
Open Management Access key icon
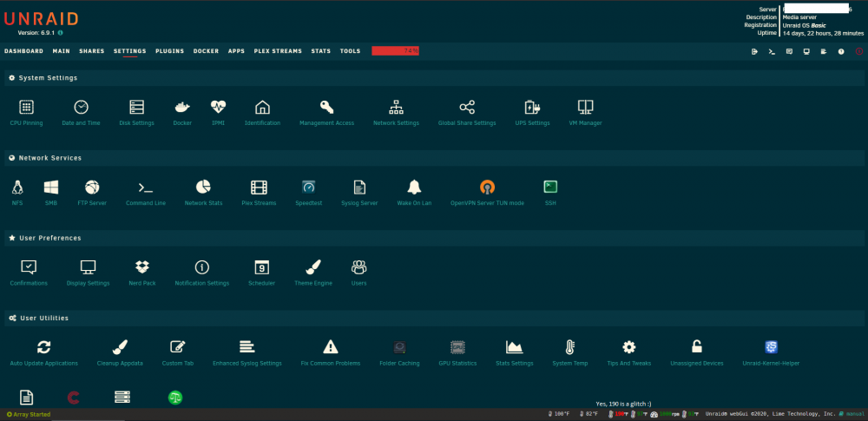coord(326,107)
